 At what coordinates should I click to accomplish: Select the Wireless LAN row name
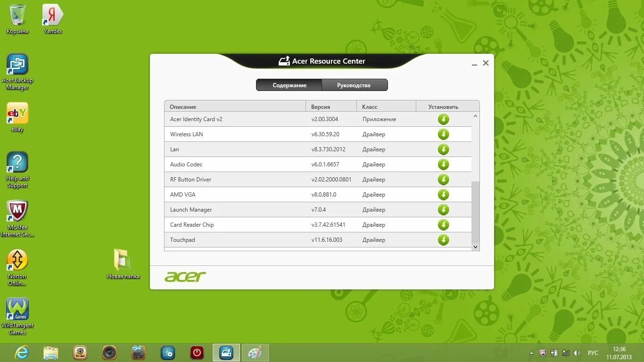point(187,134)
